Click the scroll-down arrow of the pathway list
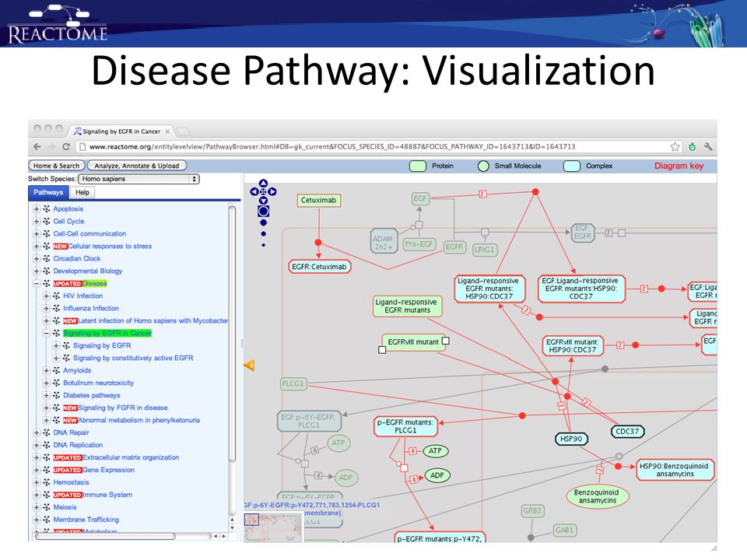Image resolution: width=747 pixels, height=560 pixels. (232, 527)
